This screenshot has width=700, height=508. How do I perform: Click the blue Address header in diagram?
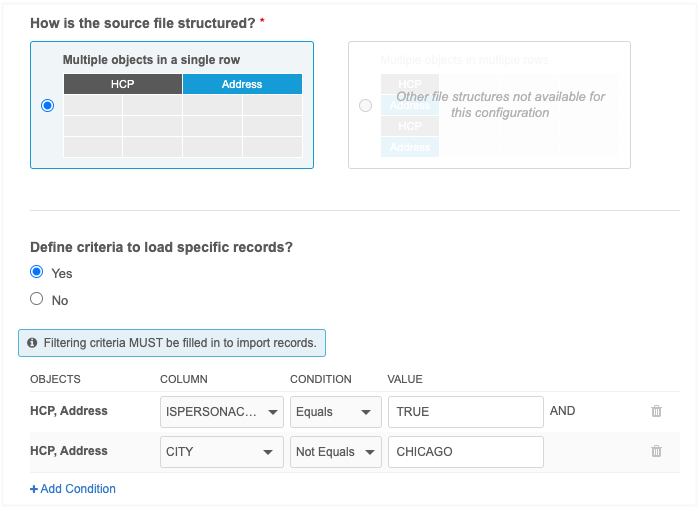click(242, 85)
